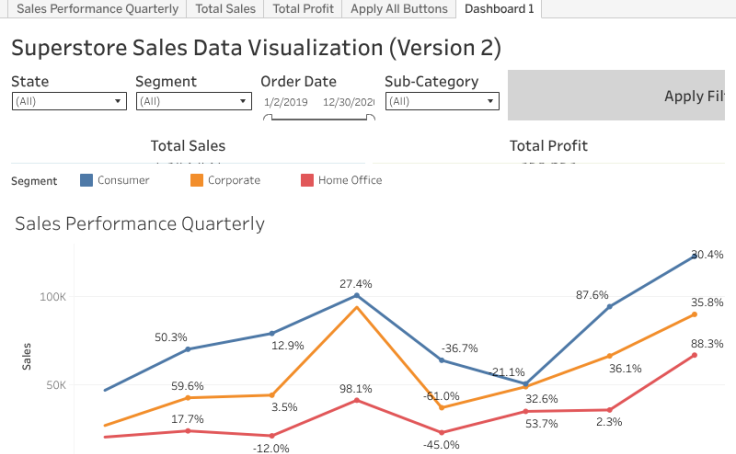
Task: Click the orange Corporate legend swatch
Action: click(x=197, y=180)
